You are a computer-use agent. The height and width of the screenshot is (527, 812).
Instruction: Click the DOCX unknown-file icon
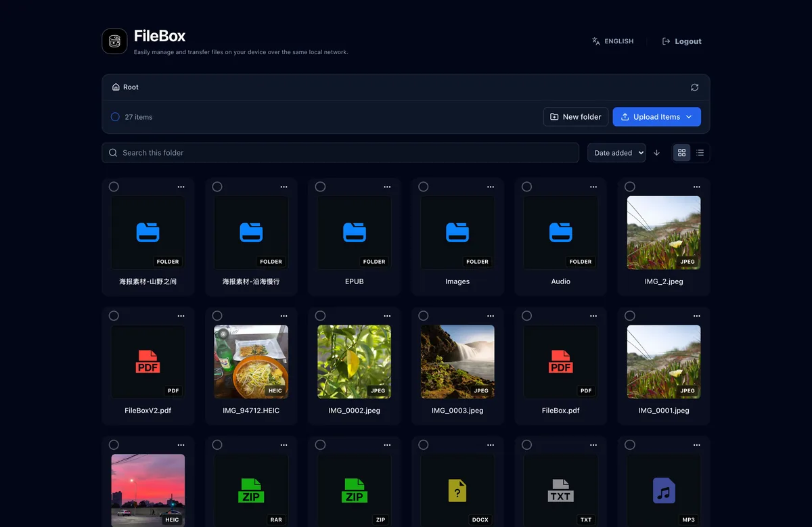(x=457, y=490)
